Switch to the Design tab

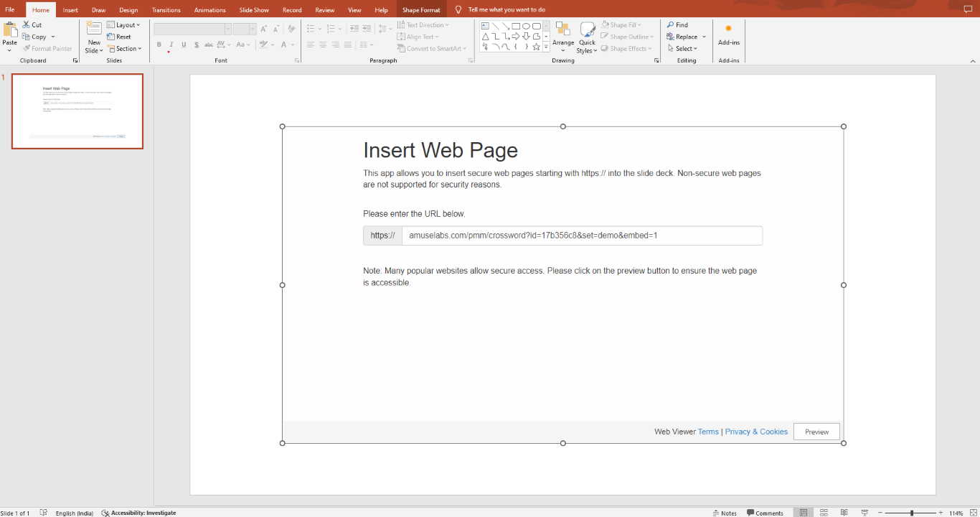(x=128, y=10)
